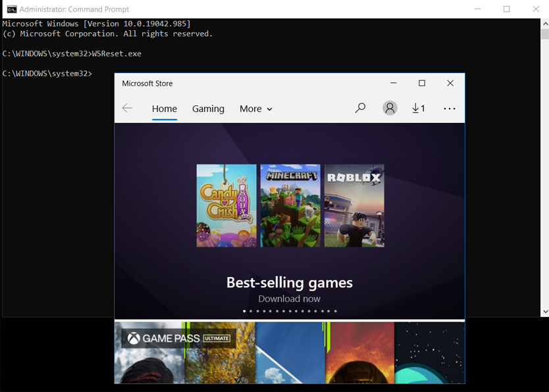Close the Command Prompt window
This screenshot has height=392, width=549.
click(x=536, y=9)
